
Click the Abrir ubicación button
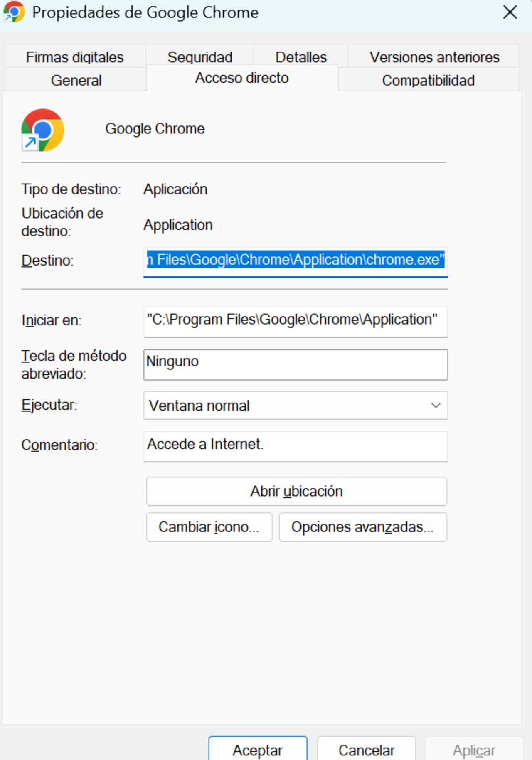296,491
